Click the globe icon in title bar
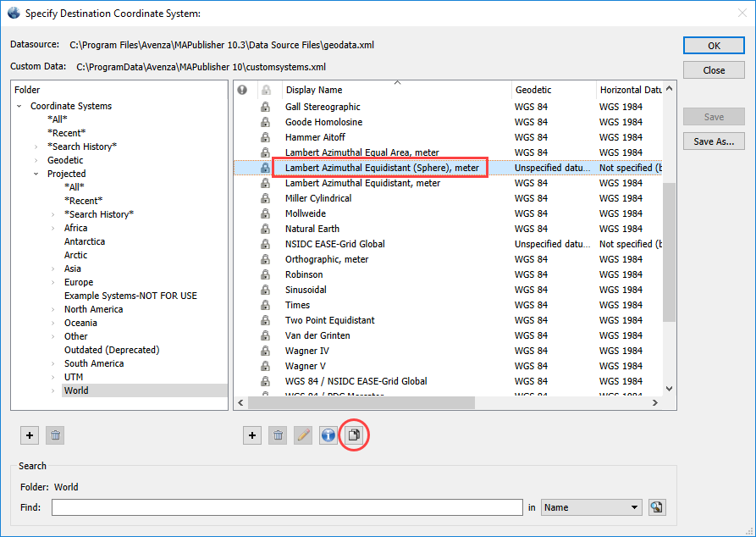 click(14, 13)
